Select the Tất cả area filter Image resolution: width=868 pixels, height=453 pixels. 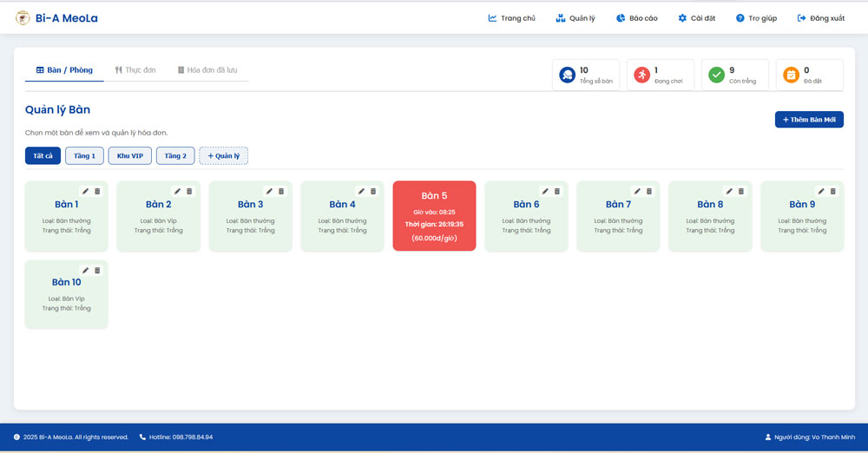tap(43, 156)
